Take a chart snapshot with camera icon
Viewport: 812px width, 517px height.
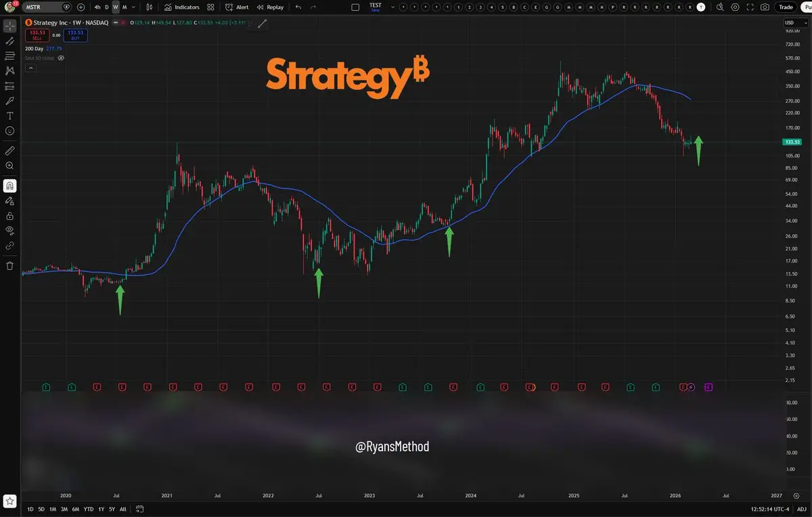click(x=765, y=7)
